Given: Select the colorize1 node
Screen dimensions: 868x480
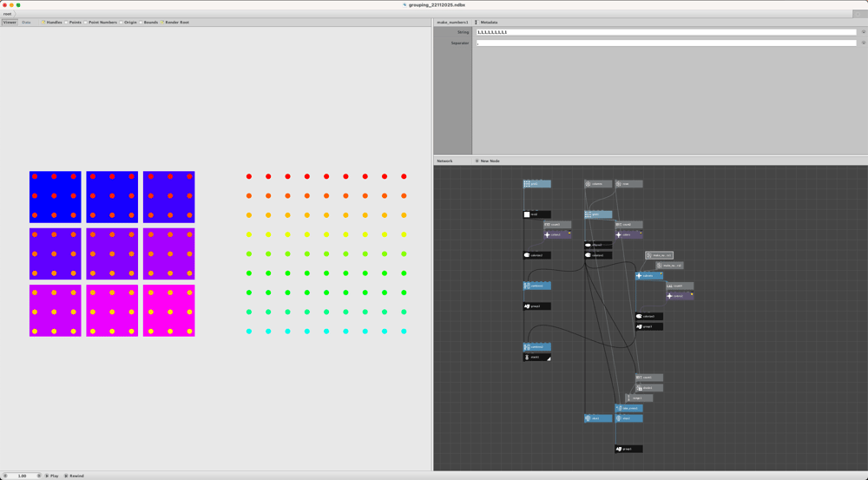Looking at the screenshot, I should coord(598,255).
